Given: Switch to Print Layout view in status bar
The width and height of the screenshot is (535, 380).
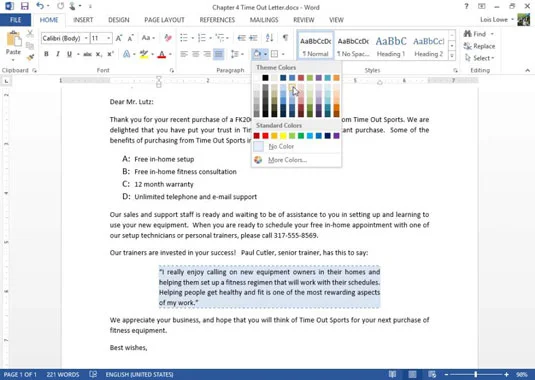Looking at the screenshot, I should 413,374.
